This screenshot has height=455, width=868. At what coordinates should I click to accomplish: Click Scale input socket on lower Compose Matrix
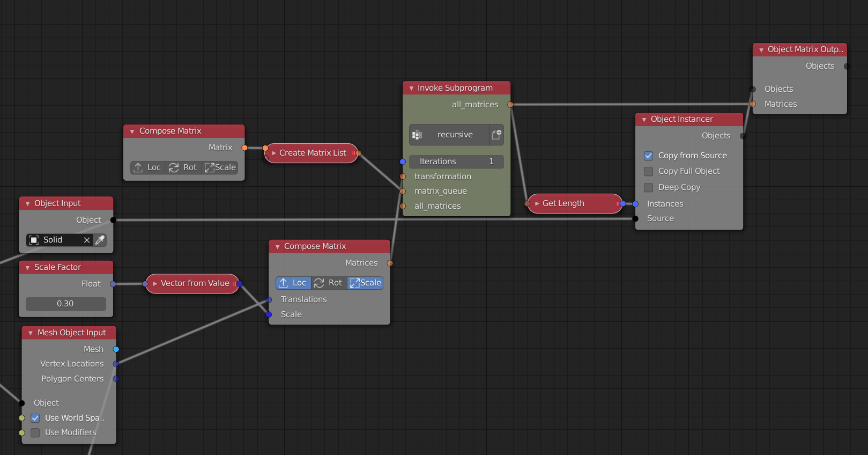tap(269, 314)
